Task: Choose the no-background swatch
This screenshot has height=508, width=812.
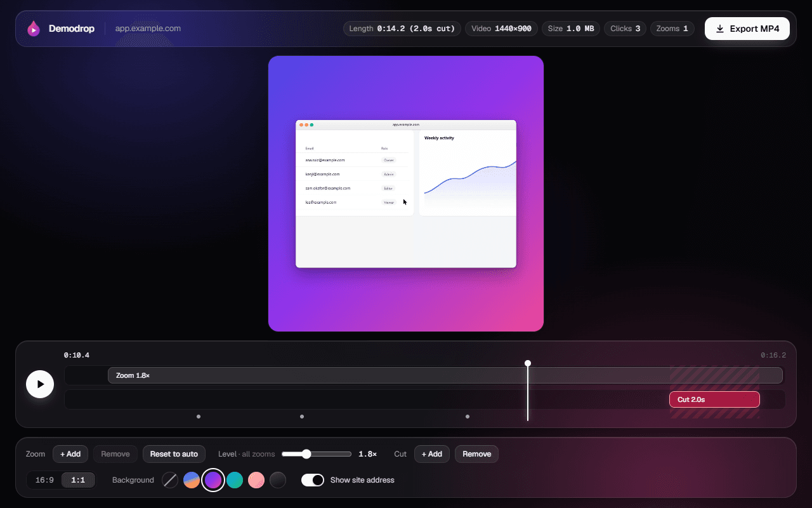Action: [170, 480]
